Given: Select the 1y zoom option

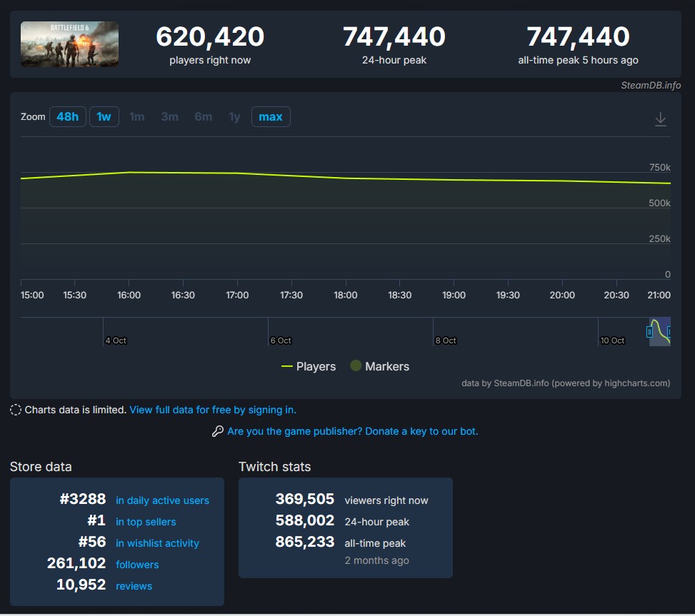Looking at the screenshot, I should coord(234,117).
